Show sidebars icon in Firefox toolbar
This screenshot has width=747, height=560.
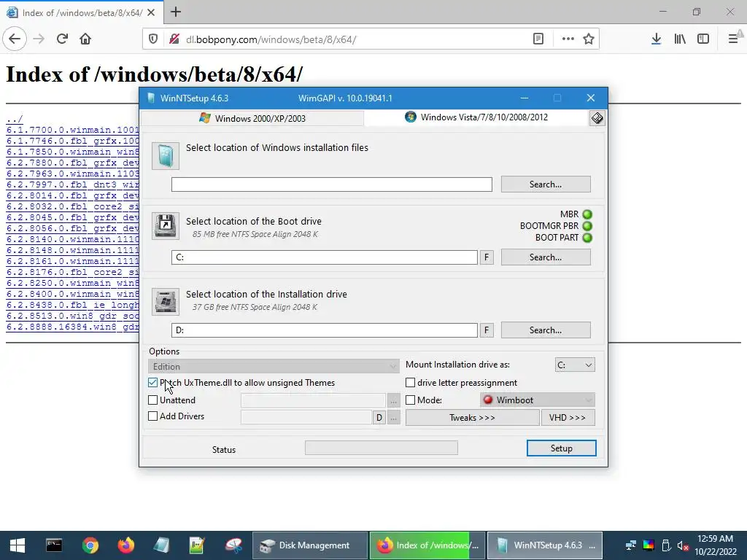[x=703, y=39]
